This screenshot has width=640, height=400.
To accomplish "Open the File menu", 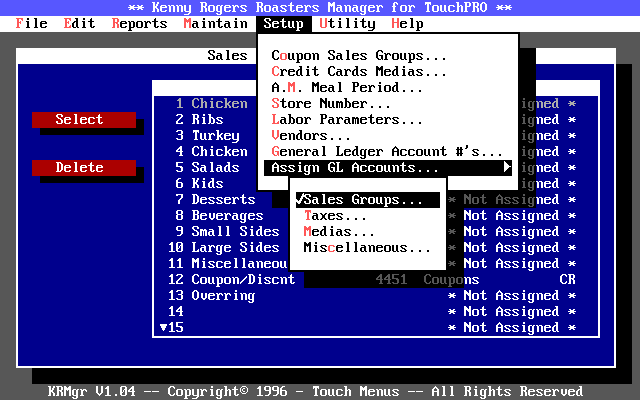I will [31, 24].
